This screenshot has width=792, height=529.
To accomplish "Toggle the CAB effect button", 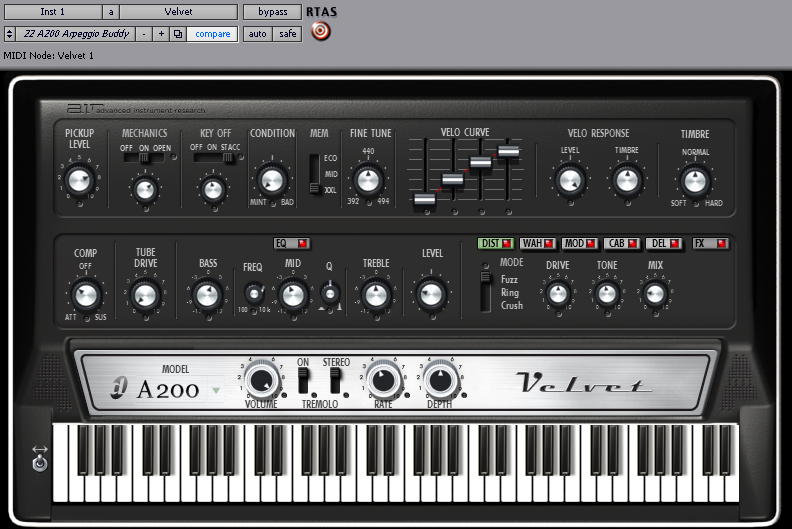I will click(622, 244).
